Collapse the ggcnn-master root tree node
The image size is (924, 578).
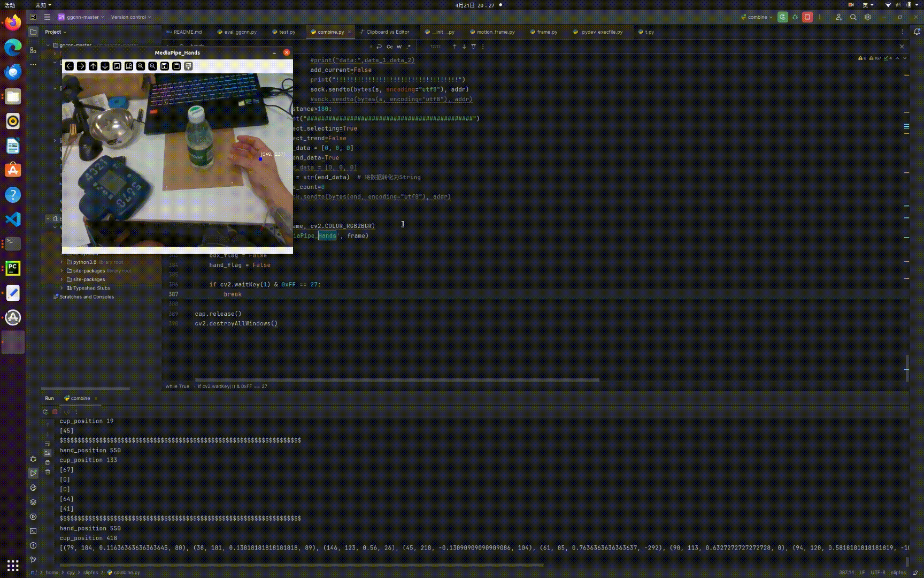(48, 45)
